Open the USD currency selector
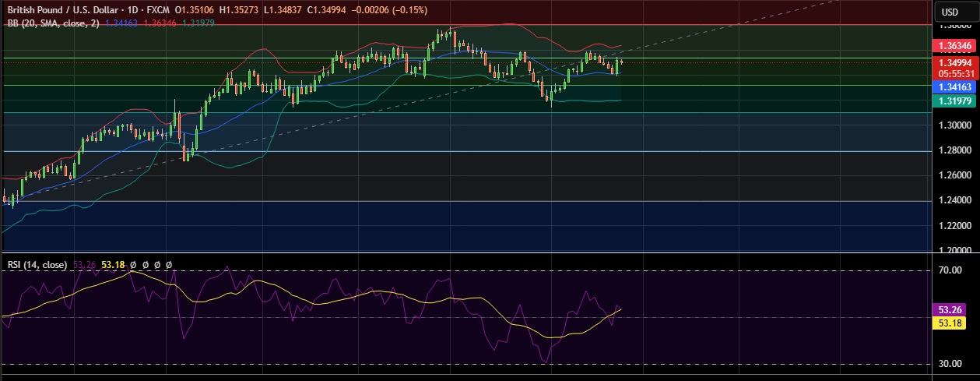Screen dimensions: 980x381 pos(950,12)
